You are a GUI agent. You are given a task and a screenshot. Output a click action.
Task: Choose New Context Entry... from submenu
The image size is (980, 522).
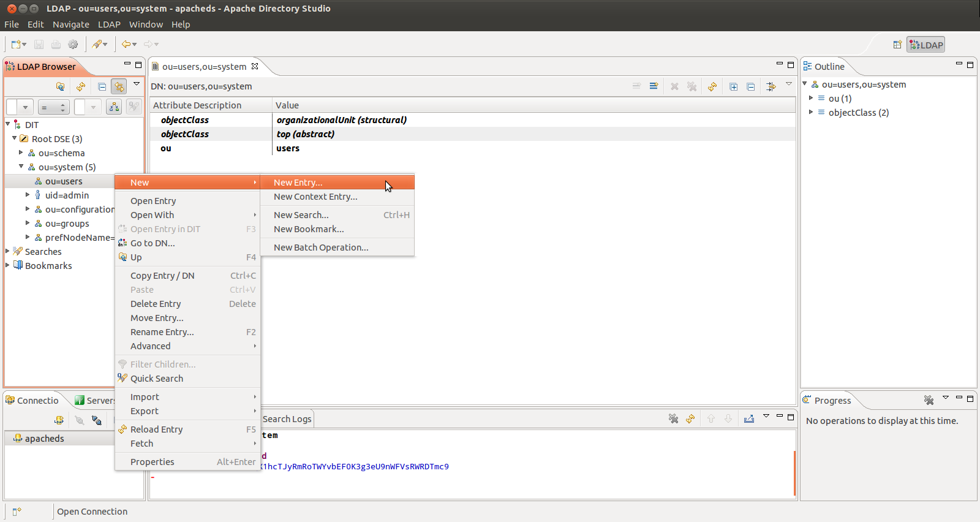coord(337,197)
